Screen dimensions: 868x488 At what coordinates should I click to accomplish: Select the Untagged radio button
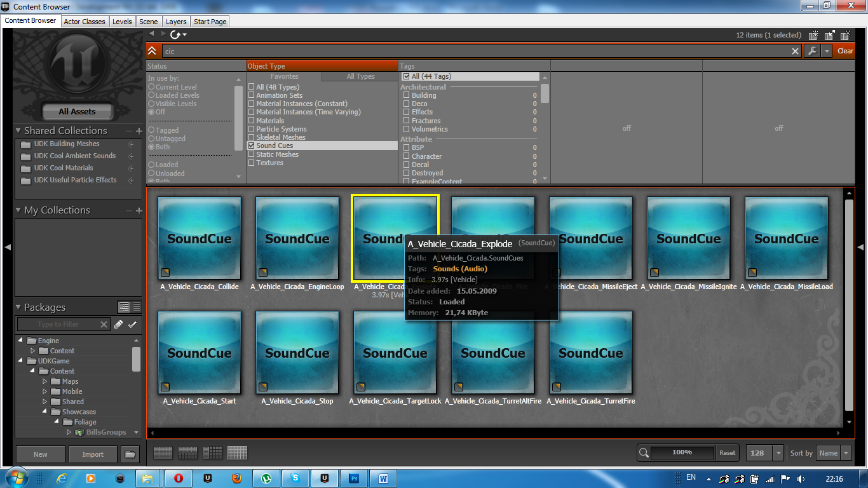pyautogui.click(x=151, y=139)
